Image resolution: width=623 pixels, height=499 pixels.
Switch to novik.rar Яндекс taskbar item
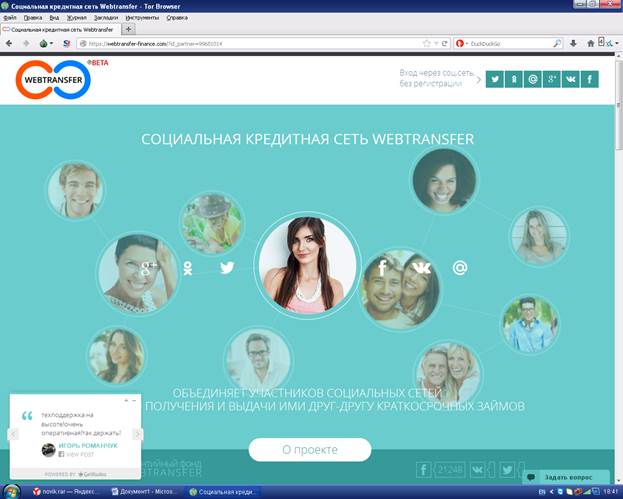click(66, 492)
